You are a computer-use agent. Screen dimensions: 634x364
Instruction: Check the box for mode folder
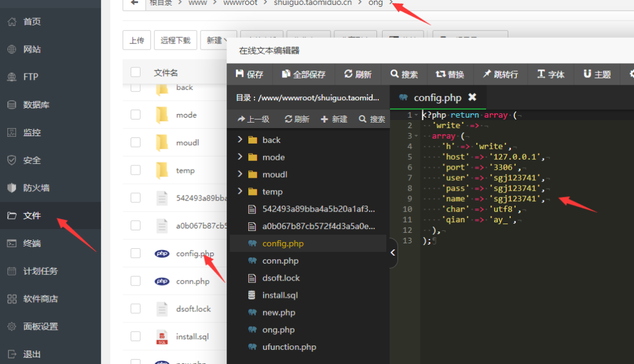[136, 115]
